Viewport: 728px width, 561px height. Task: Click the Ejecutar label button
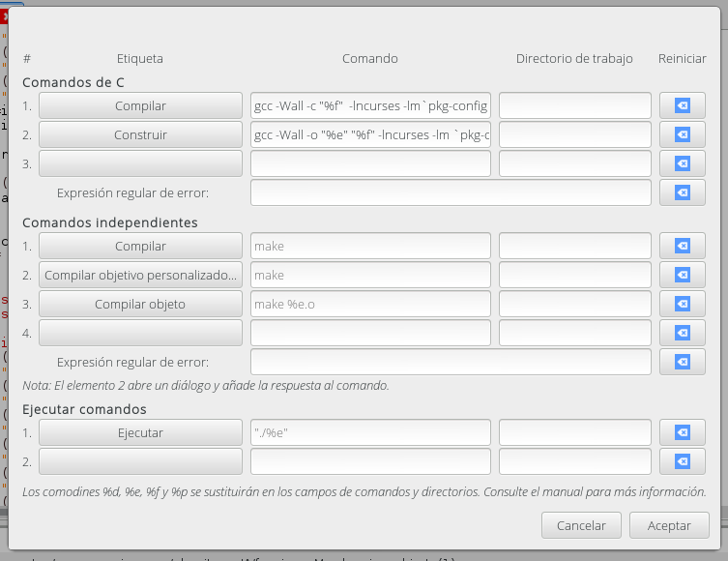(140, 432)
